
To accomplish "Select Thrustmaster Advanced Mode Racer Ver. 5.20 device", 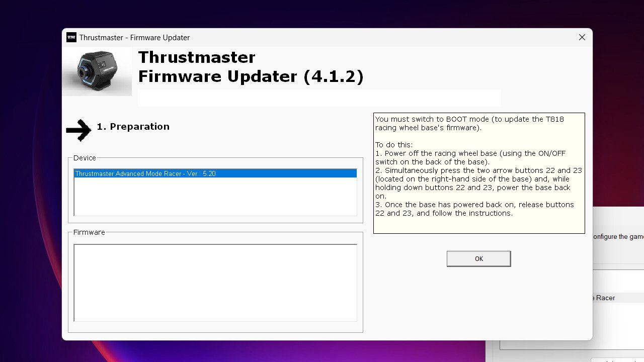I will point(215,173).
